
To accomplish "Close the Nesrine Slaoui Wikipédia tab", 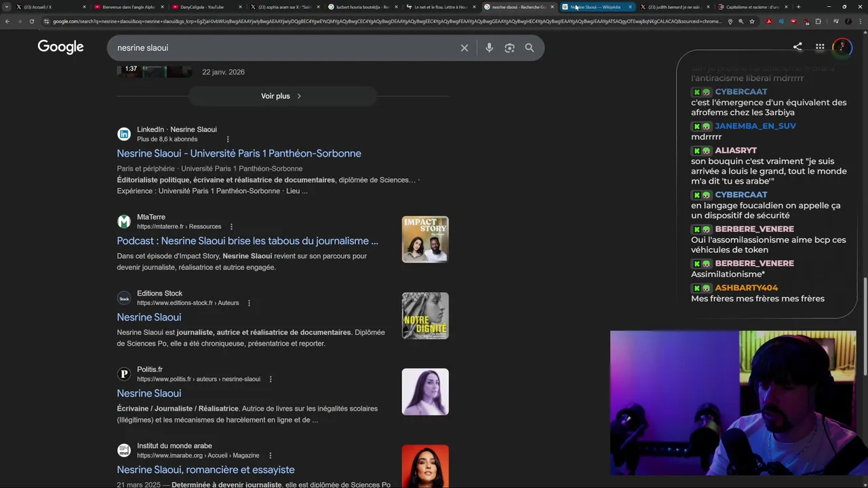I will point(630,7).
